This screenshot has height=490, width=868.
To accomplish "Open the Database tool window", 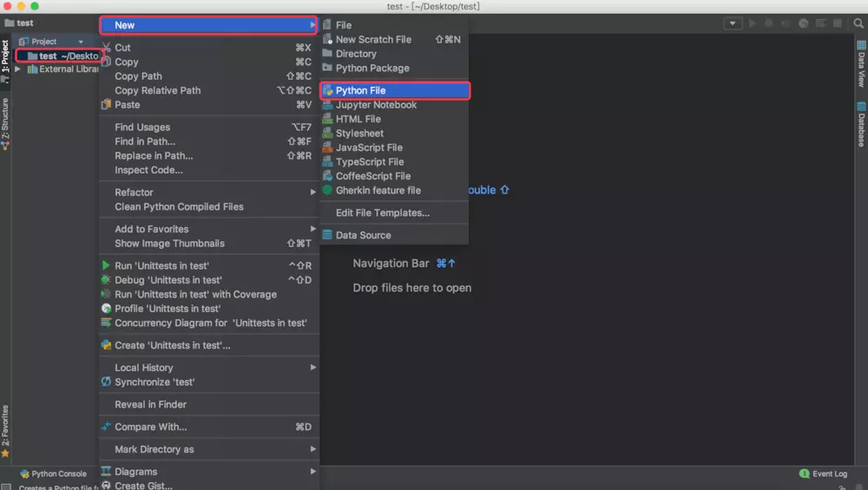I will point(861,124).
